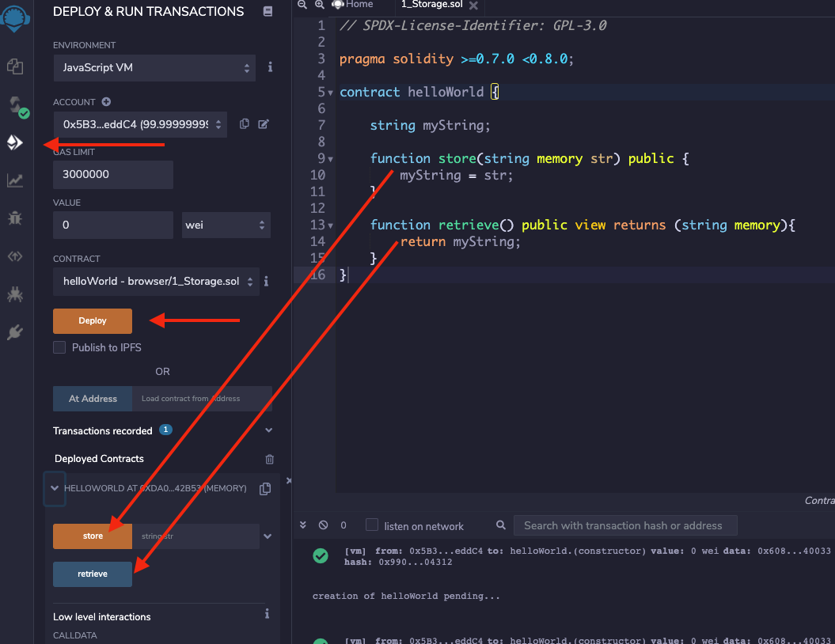Copy the deployed helloWorld contract address
835x644 pixels.
pyautogui.click(x=265, y=489)
